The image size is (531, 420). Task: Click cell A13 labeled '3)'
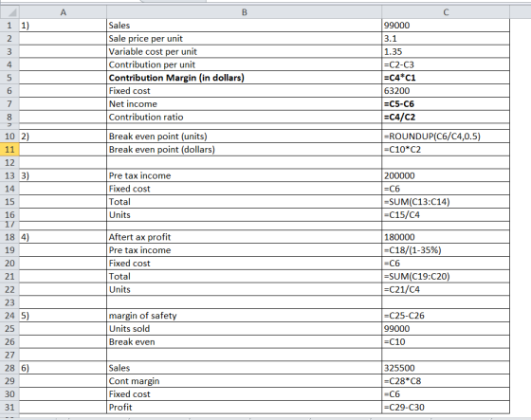click(63, 175)
